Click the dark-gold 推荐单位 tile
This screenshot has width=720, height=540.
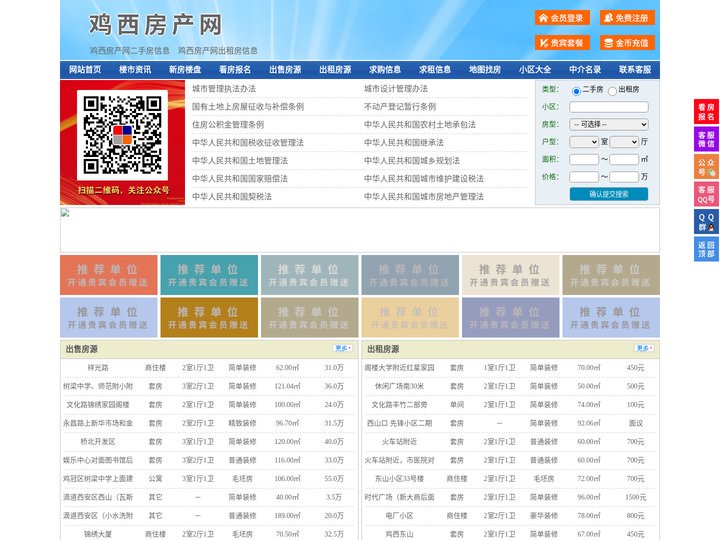pyautogui.click(x=209, y=317)
